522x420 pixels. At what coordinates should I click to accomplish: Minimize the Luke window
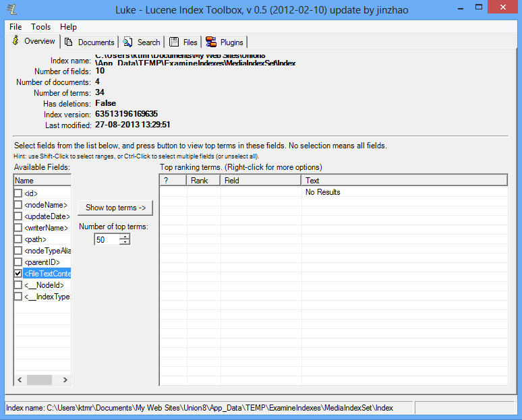pyautogui.click(x=461, y=7)
